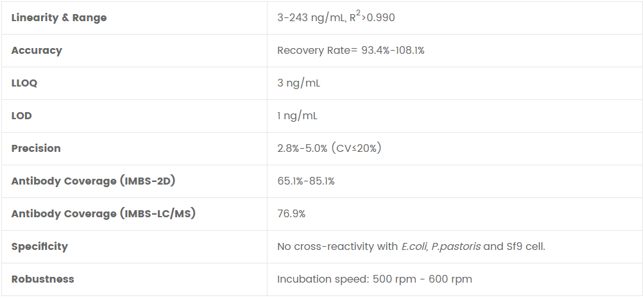Select the 76.9% coverage value
Image resolution: width=644 pixels, height=298 pixels.
[291, 214]
